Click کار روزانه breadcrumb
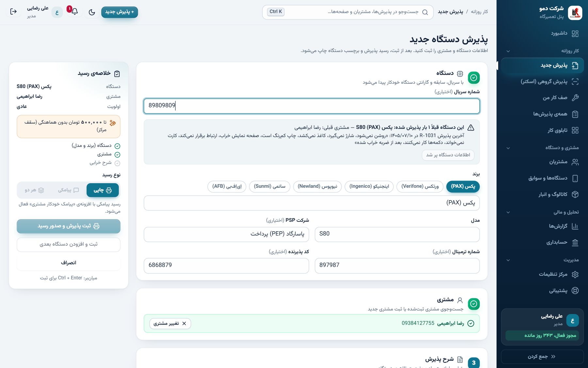Viewport: 588px width, 368px height. (x=480, y=12)
